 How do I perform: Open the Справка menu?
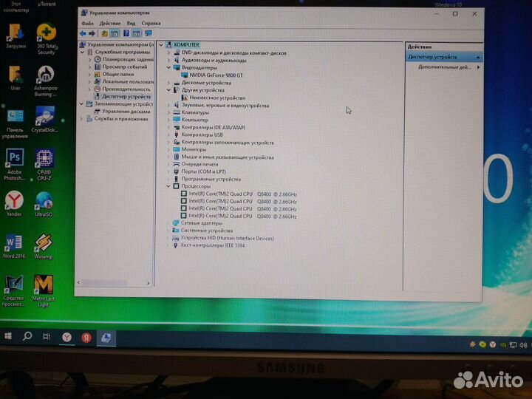(x=151, y=24)
